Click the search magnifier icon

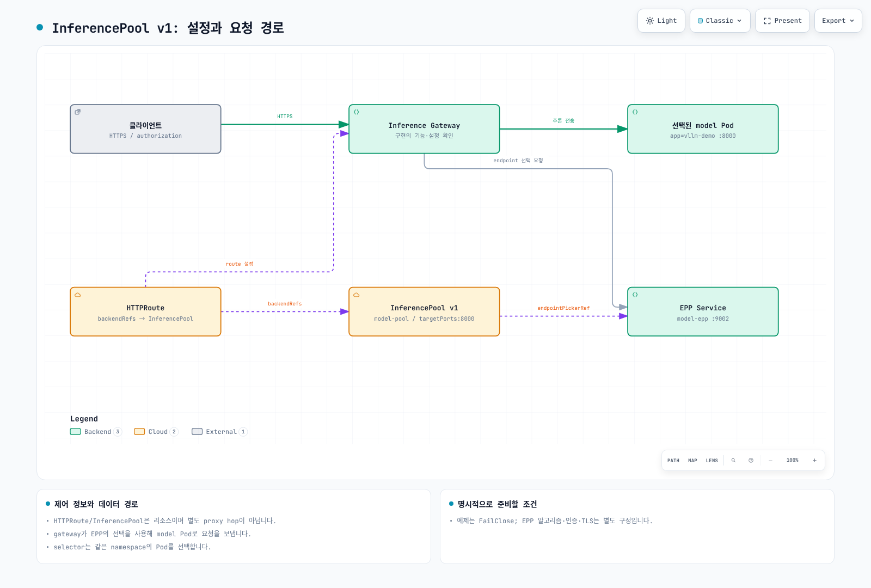[x=733, y=461]
